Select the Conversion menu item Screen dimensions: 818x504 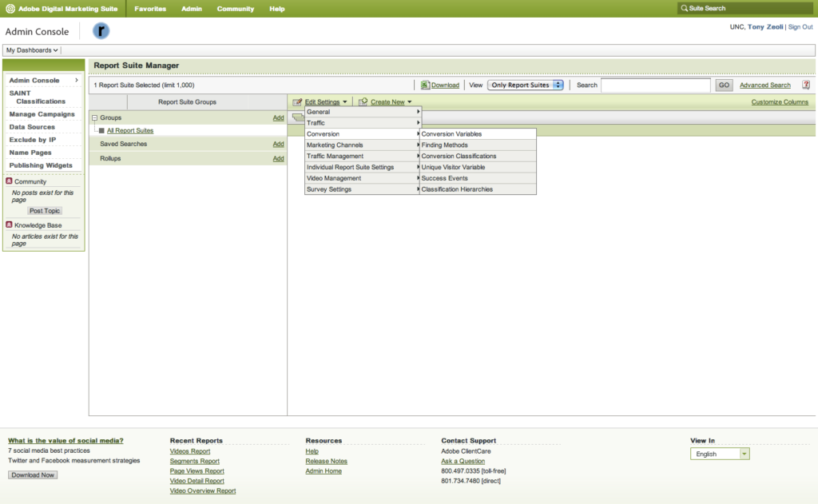tap(363, 134)
